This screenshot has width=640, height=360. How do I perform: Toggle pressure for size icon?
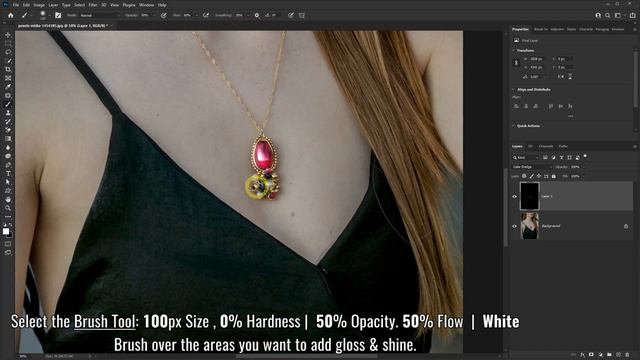(x=291, y=16)
